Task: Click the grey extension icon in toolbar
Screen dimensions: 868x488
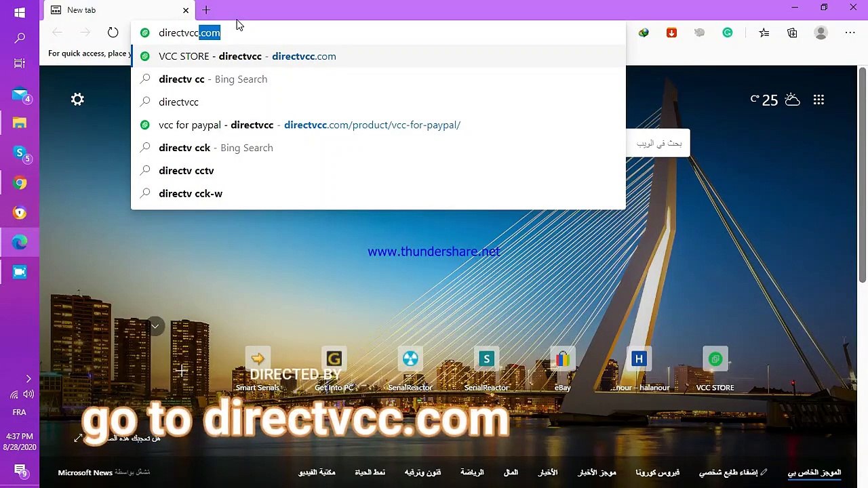Action: pyautogui.click(x=700, y=33)
